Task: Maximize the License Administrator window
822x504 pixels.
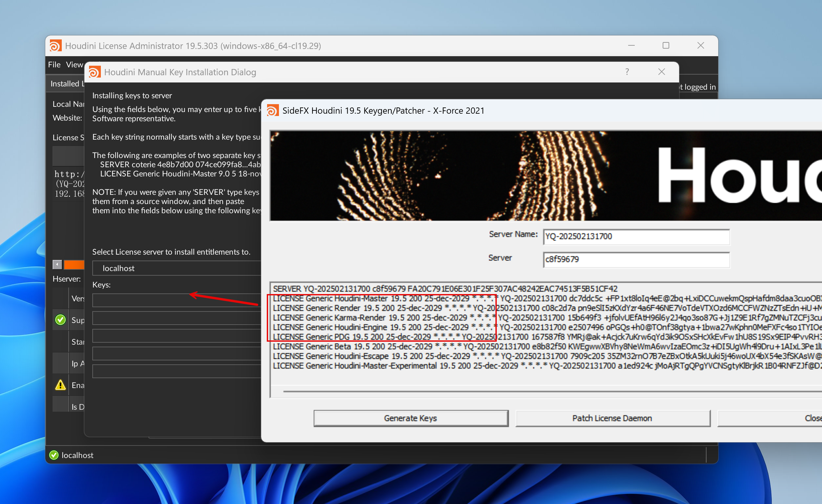Action: tap(666, 45)
